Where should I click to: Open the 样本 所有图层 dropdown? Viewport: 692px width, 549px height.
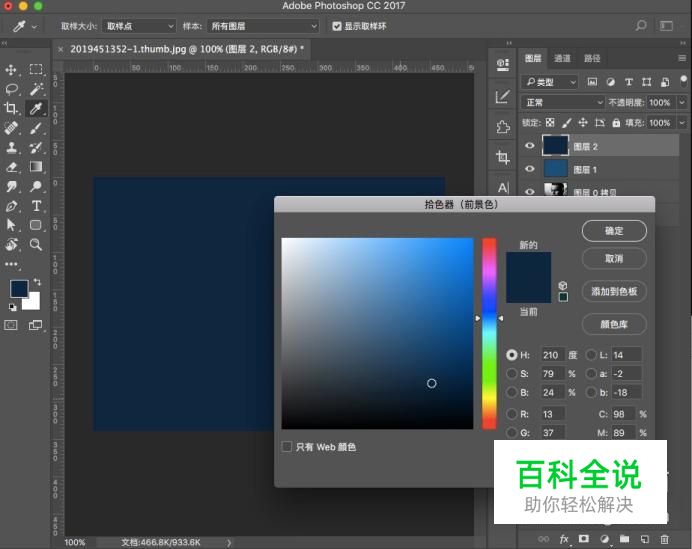(263, 26)
